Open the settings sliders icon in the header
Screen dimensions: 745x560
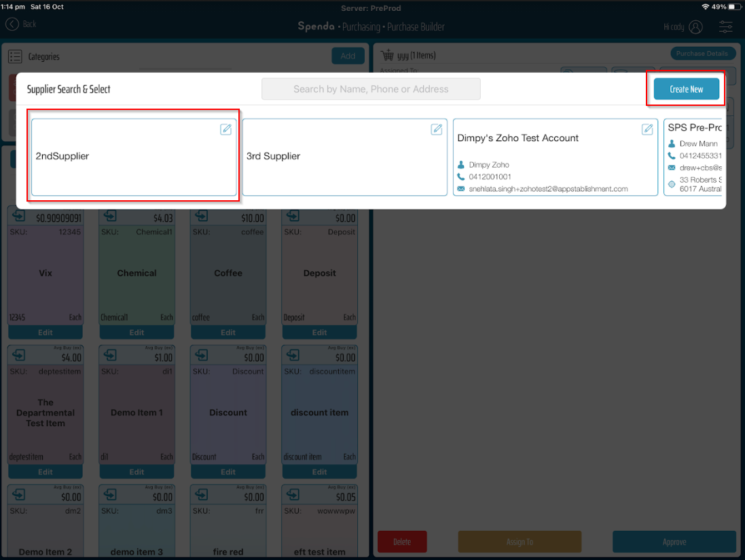(725, 27)
